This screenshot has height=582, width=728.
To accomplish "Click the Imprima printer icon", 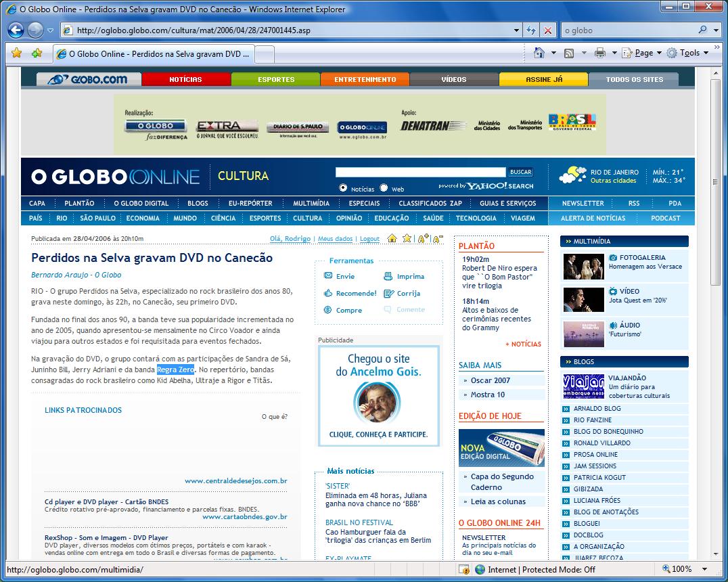I will click(388, 276).
